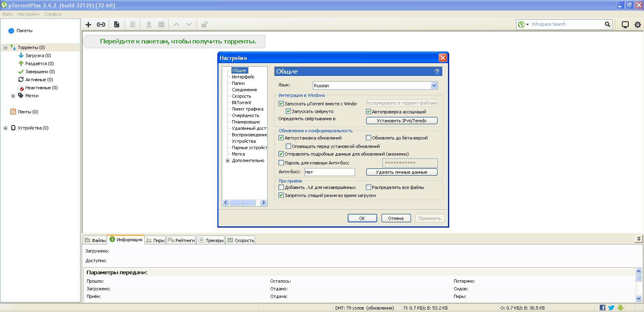The width and height of the screenshot is (644, 312).
Task: Click the settings tree scroll right arrow
Action: tap(264, 203)
